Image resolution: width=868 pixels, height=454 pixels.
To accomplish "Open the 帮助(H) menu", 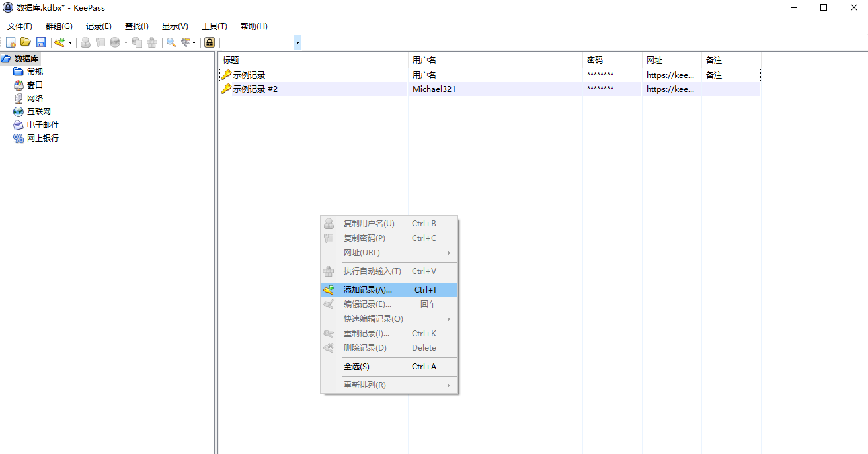I will point(254,26).
